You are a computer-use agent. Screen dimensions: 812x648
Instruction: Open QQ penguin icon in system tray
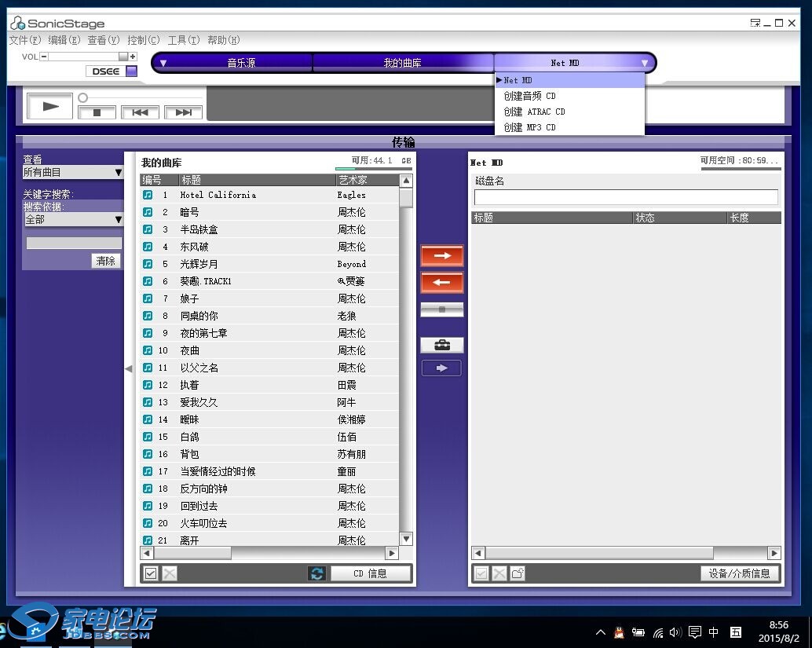tap(618, 632)
